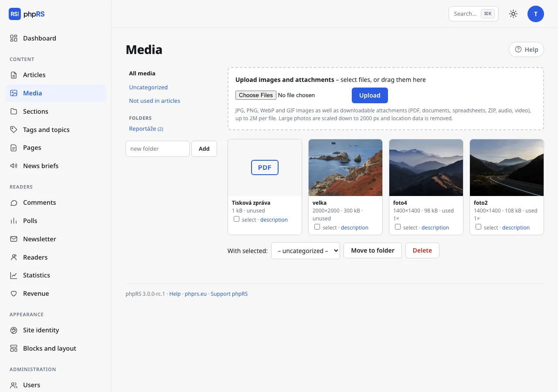The width and height of the screenshot is (558, 392).
Task: Open the uncategorized folder dropdown
Action: 306,251
